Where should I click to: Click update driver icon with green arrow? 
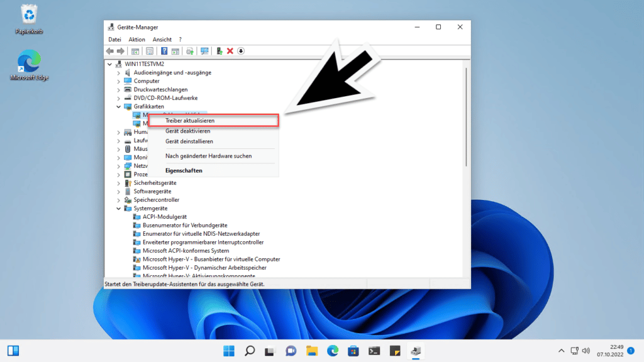pos(219,51)
